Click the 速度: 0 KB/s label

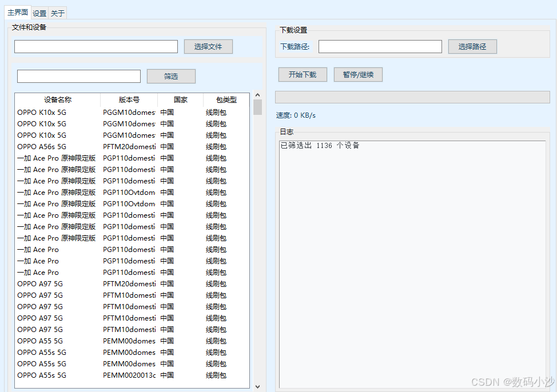pyautogui.click(x=296, y=115)
